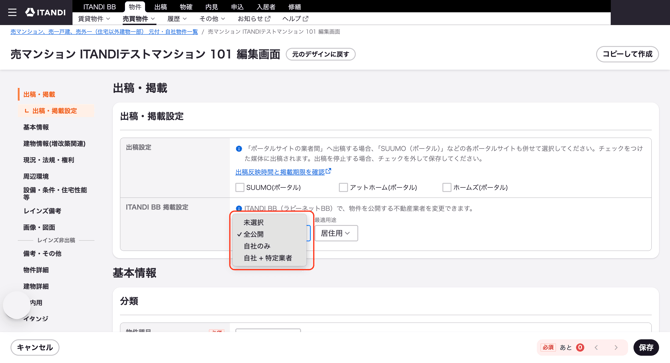Switch to the 物件 tab
Image resolution: width=670 pixels, height=363 pixels.
pyautogui.click(x=135, y=7)
